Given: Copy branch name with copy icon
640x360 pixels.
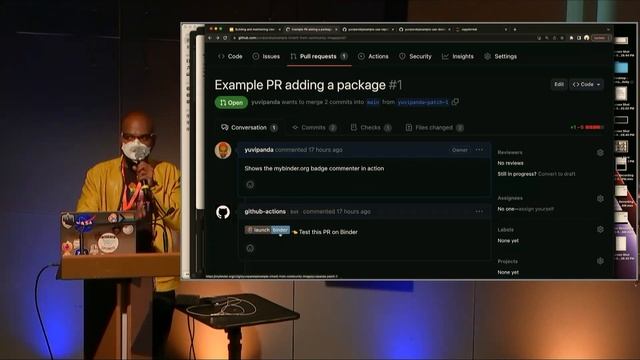Looking at the screenshot, I should 455,102.
